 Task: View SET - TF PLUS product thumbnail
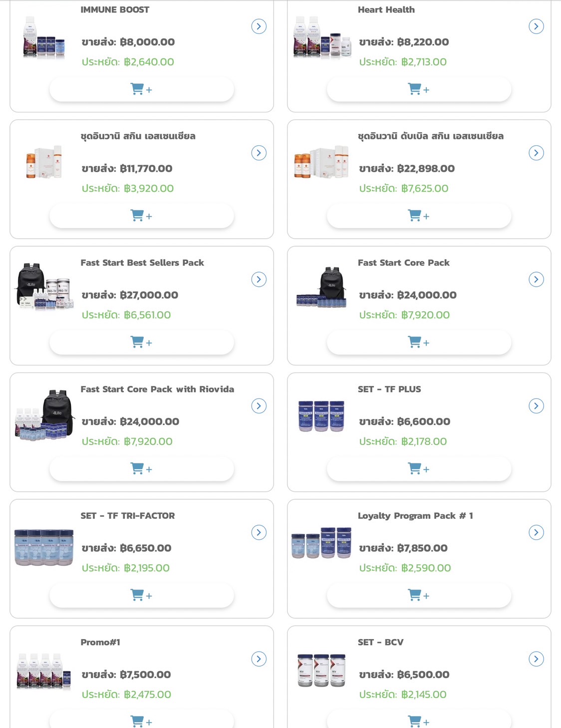[321, 416]
